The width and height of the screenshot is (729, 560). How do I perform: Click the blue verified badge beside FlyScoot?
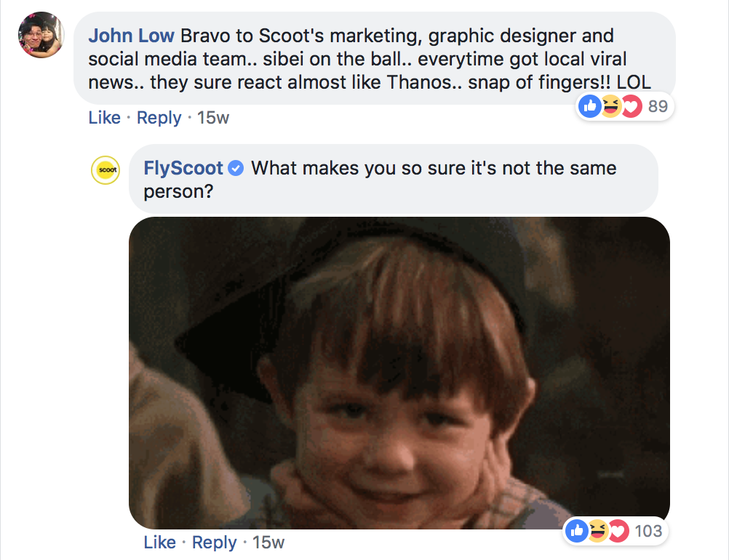point(236,169)
